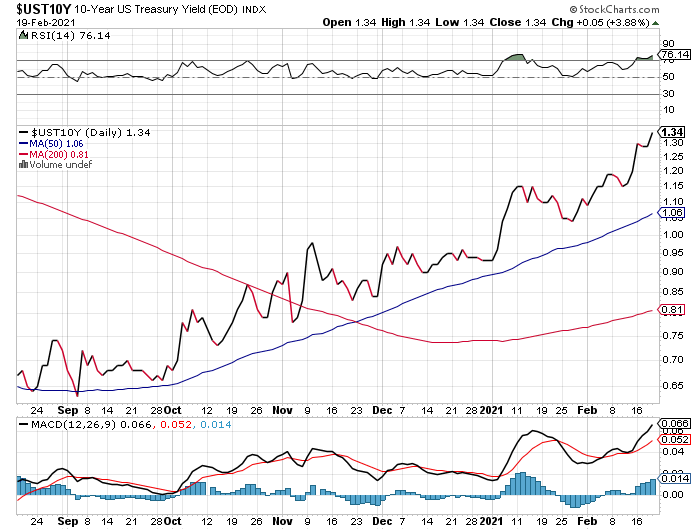Click the MACD(12,26,9) legend marker

pyautogui.click(x=22, y=426)
